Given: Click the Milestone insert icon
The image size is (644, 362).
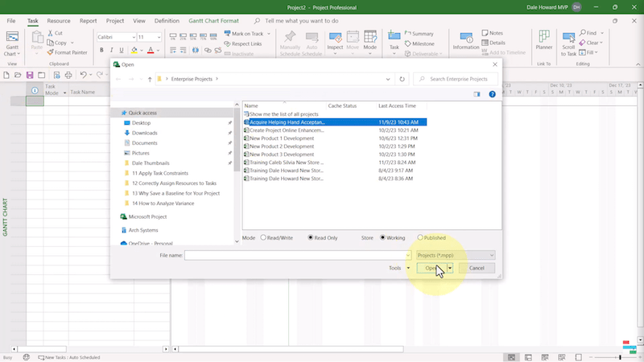Looking at the screenshot, I should pyautogui.click(x=407, y=43).
